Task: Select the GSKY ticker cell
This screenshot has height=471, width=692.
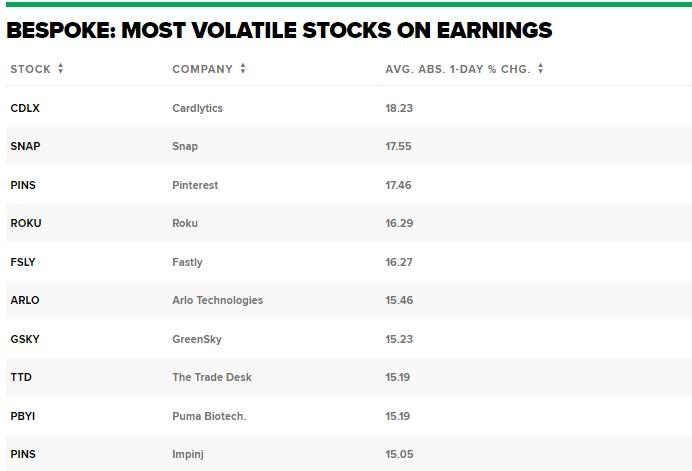Action: click(x=25, y=339)
